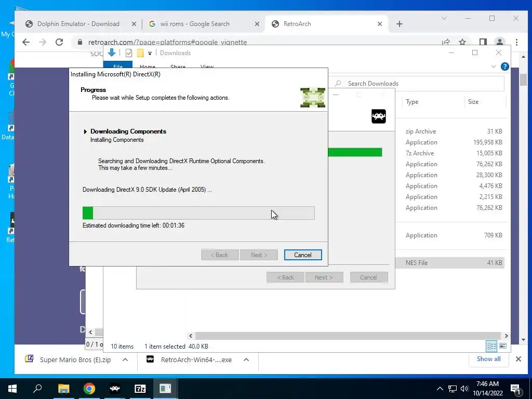Open RetroArch from taskbar

(x=115, y=389)
